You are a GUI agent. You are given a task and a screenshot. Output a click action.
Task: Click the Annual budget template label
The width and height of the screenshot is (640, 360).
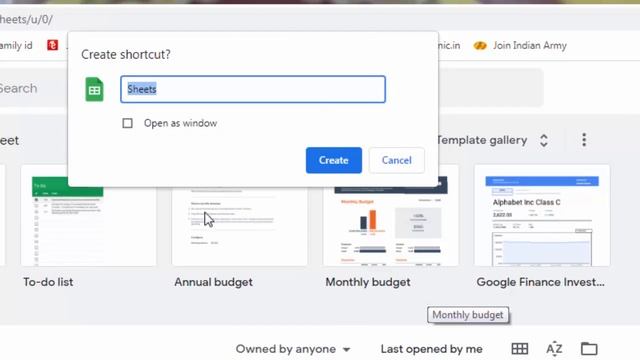pyautogui.click(x=213, y=282)
